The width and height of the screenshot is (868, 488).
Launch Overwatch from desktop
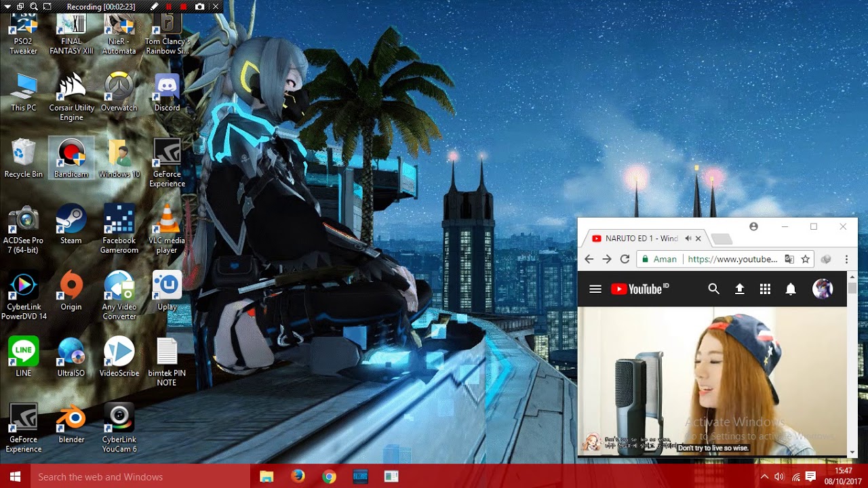tap(119, 92)
